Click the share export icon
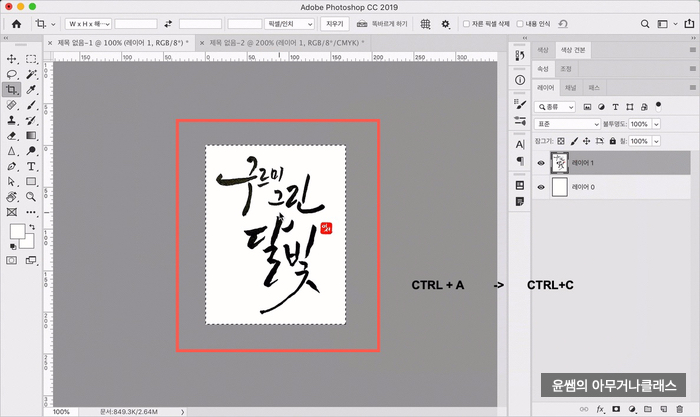Viewport: 700px width, 417px height. click(x=689, y=24)
